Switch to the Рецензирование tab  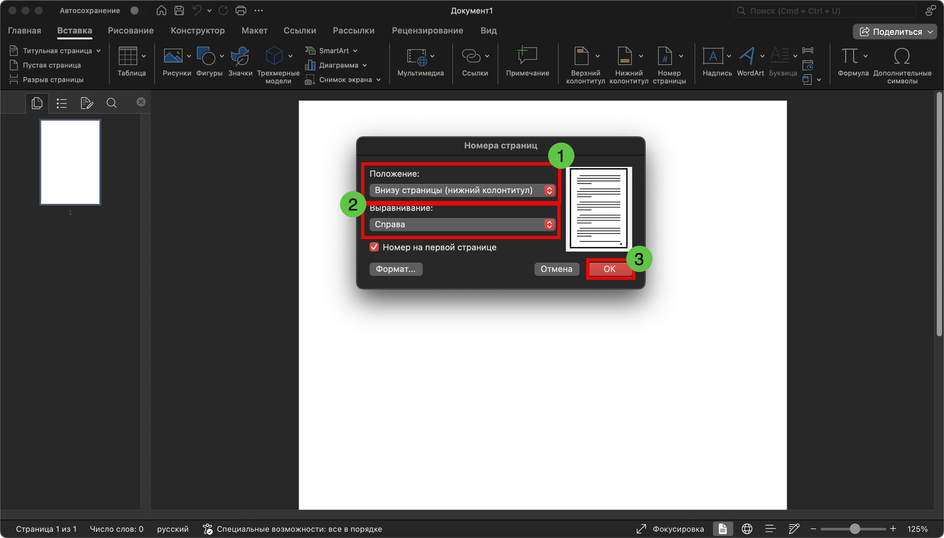[x=427, y=30]
